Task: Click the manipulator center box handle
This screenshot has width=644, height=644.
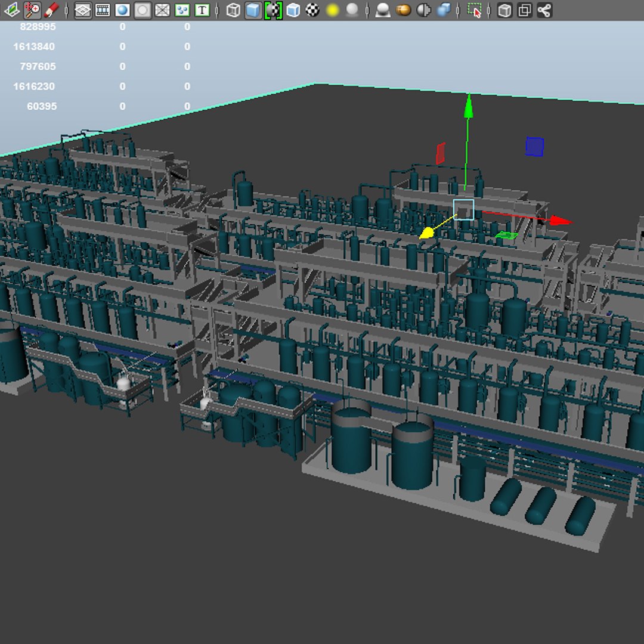Action: tap(464, 210)
